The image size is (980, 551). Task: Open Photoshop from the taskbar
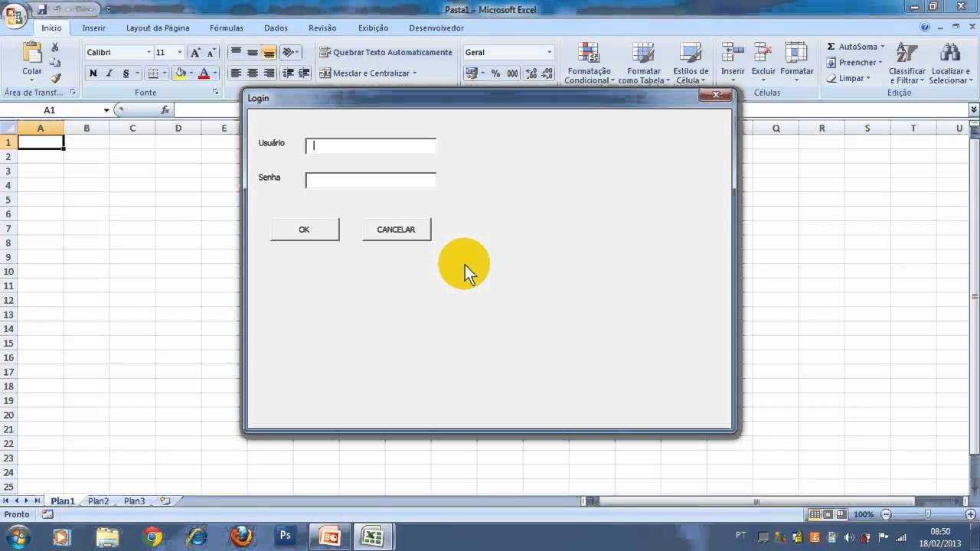click(x=286, y=536)
